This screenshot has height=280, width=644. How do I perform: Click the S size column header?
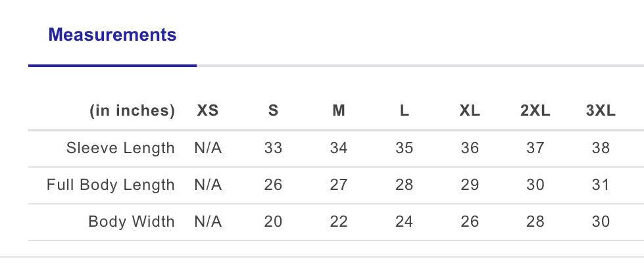coord(273,111)
